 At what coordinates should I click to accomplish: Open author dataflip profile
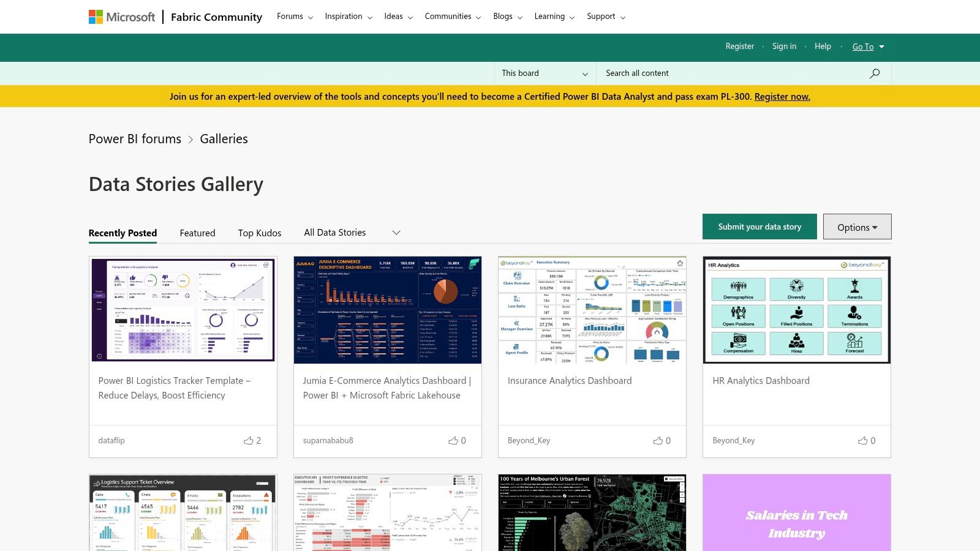point(111,440)
